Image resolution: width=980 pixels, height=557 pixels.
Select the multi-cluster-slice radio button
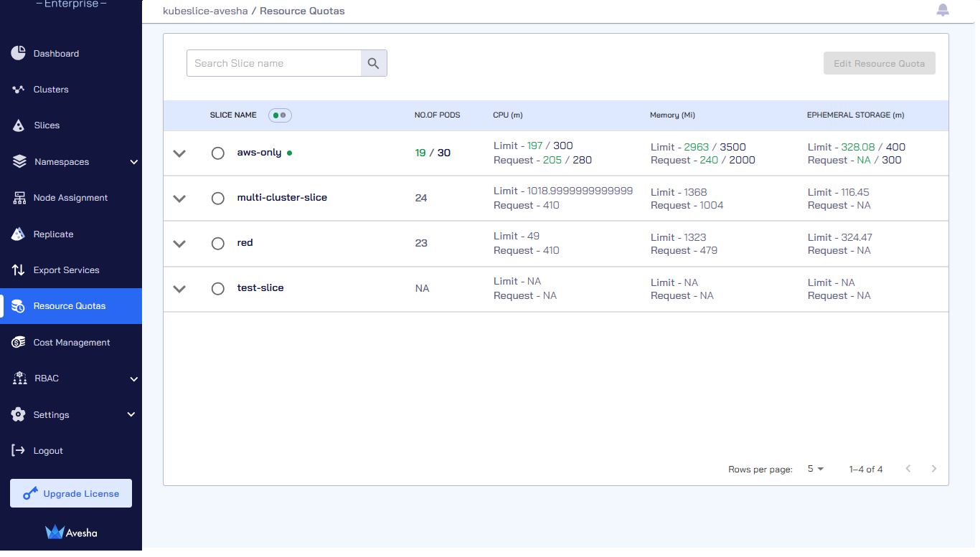(x=218, y=199)
